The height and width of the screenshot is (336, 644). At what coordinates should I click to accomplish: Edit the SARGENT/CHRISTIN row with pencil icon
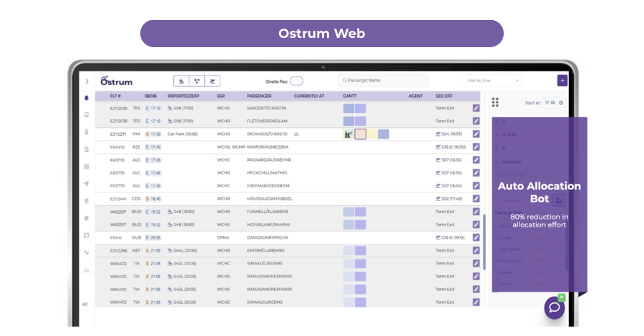(x=476, y=109)
